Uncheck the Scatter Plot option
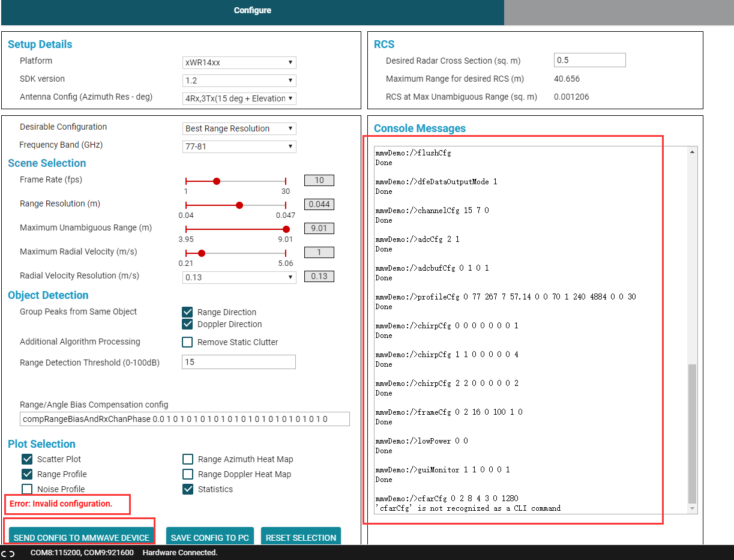Image resolution: width=734 pixels, height=560 pixels. click(27, 459)
